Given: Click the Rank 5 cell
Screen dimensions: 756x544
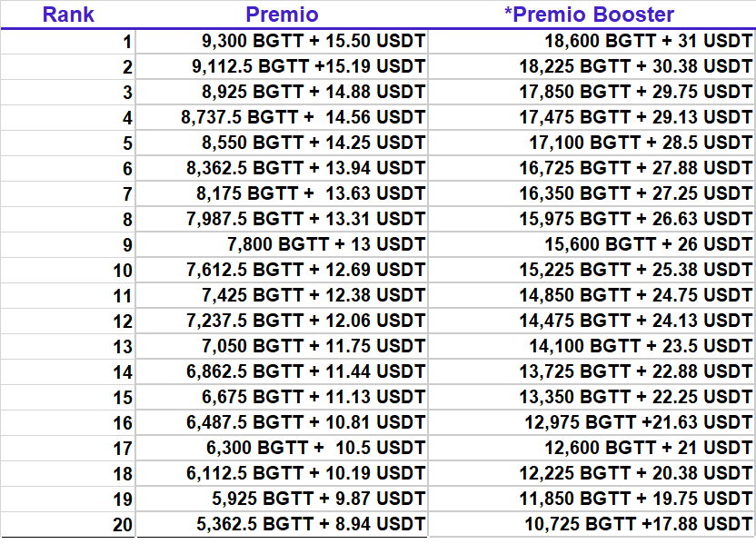Looking at the screenshot, I should [x=68, y=143].
